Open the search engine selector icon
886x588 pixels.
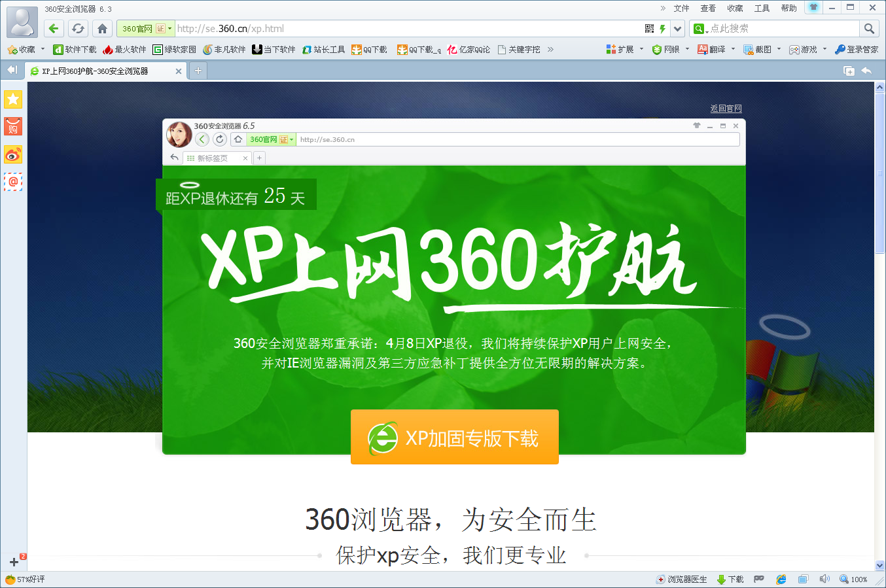click(x=700, y=29)
